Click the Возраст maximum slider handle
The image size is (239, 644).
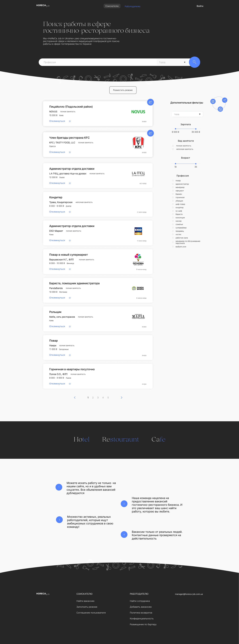point(196,164)
